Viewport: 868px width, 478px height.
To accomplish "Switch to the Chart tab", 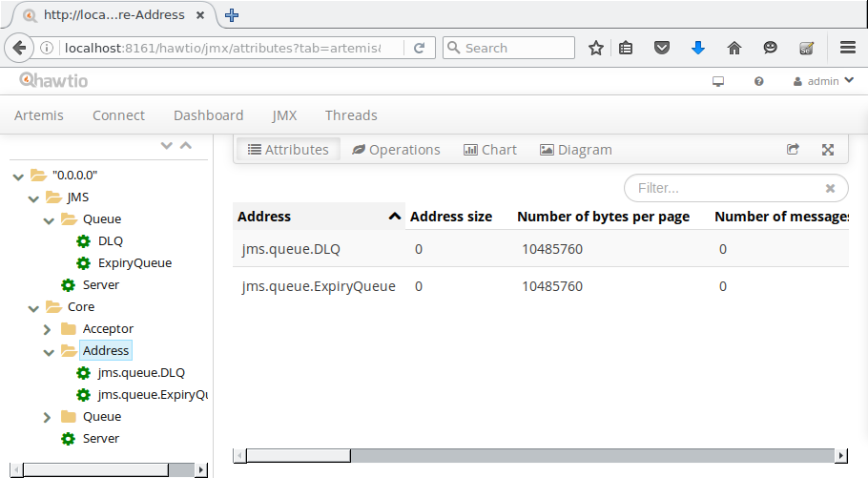I will click(490, 150).
